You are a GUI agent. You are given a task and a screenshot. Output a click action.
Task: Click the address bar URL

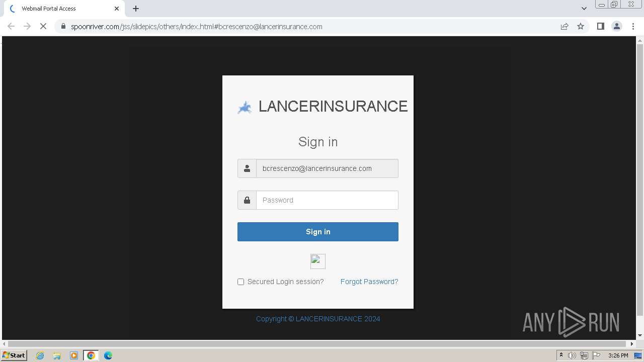[x=197, y=27]
